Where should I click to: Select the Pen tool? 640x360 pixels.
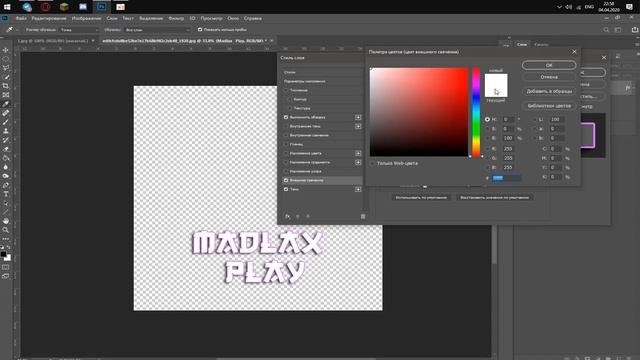pos(6,185)
